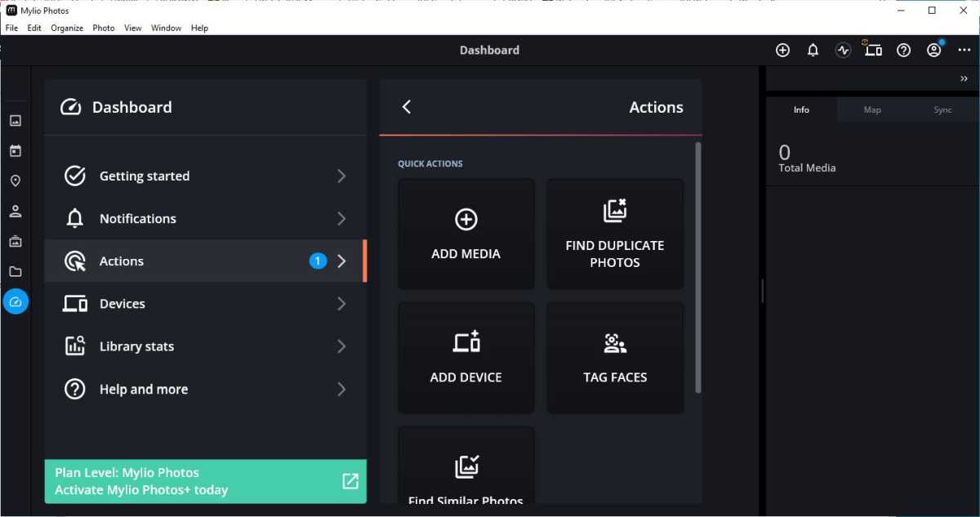Click the Actions badge showing 1

[318, 261]
